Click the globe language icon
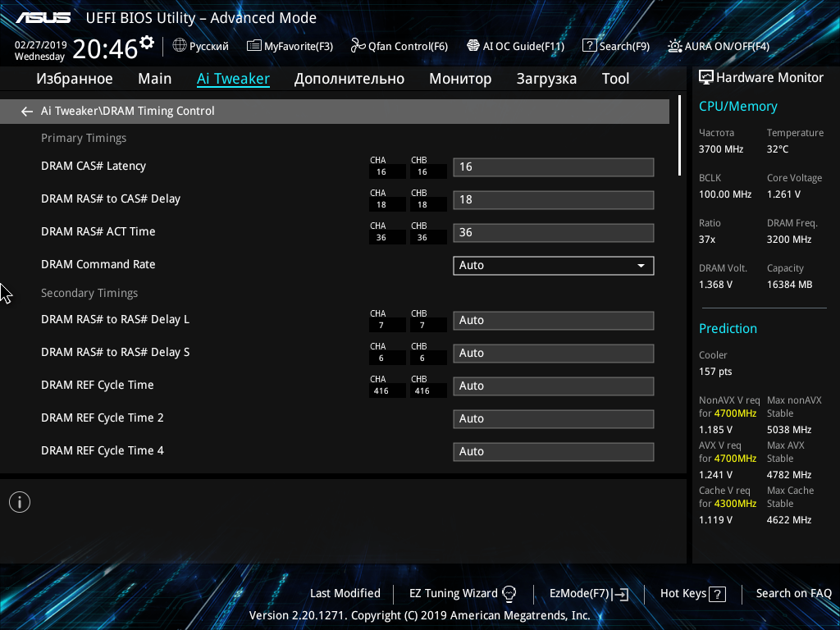 click(x=180, y=46)
